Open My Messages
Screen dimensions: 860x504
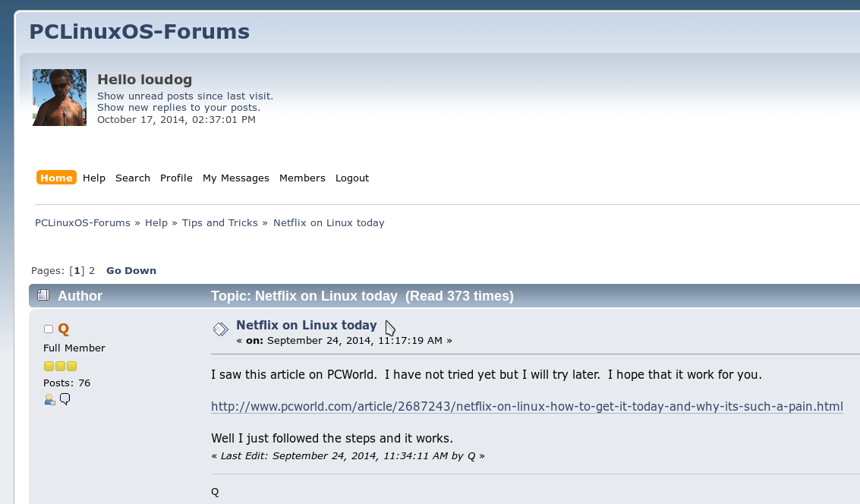[235, 178]
